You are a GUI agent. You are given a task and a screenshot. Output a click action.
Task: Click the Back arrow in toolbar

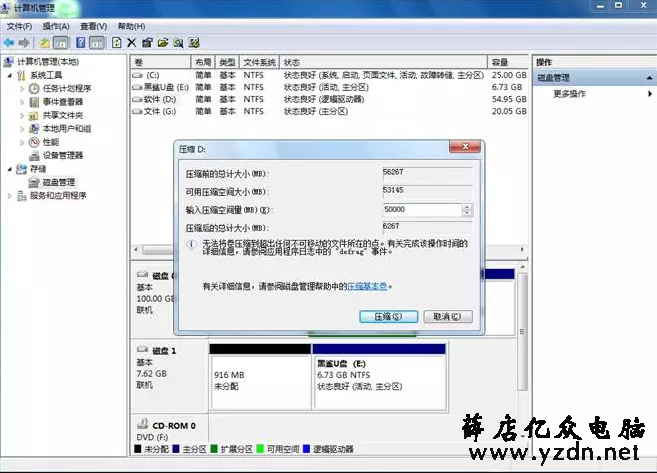(x=9, y=43)
